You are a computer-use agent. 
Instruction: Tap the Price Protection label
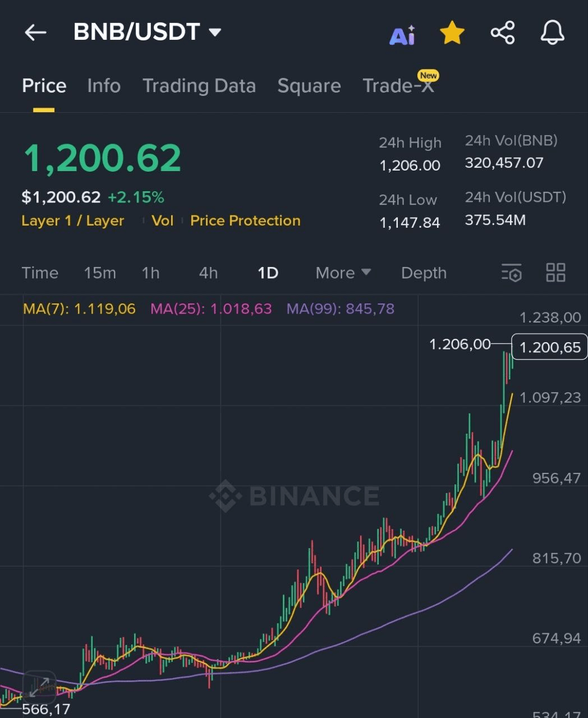click(245, 220)
